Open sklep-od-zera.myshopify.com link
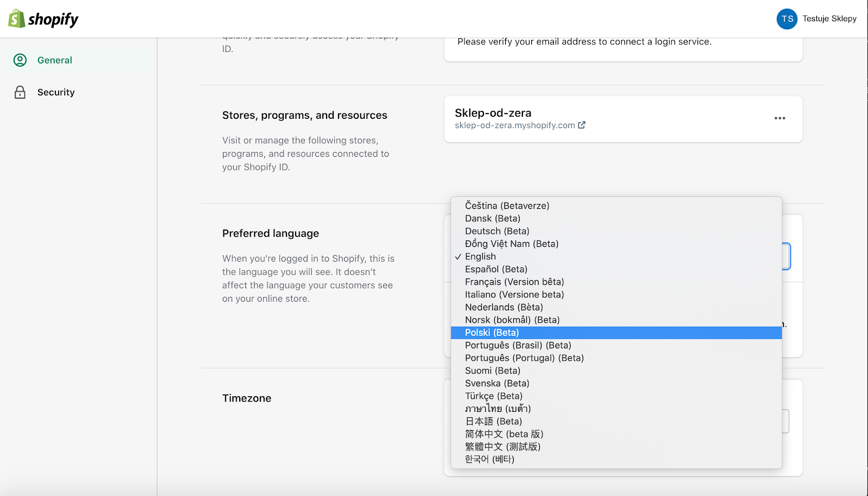Screen dimensions: 868x496 click(515, 125)
